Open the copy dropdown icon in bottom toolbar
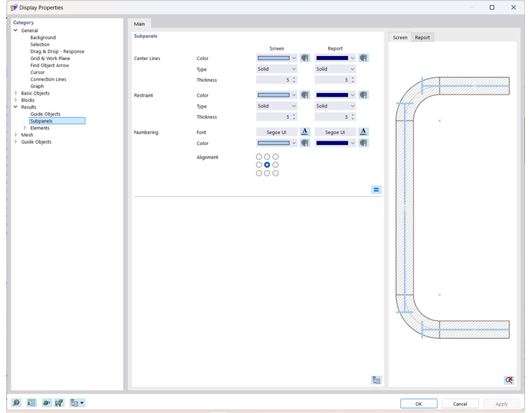 78,402
